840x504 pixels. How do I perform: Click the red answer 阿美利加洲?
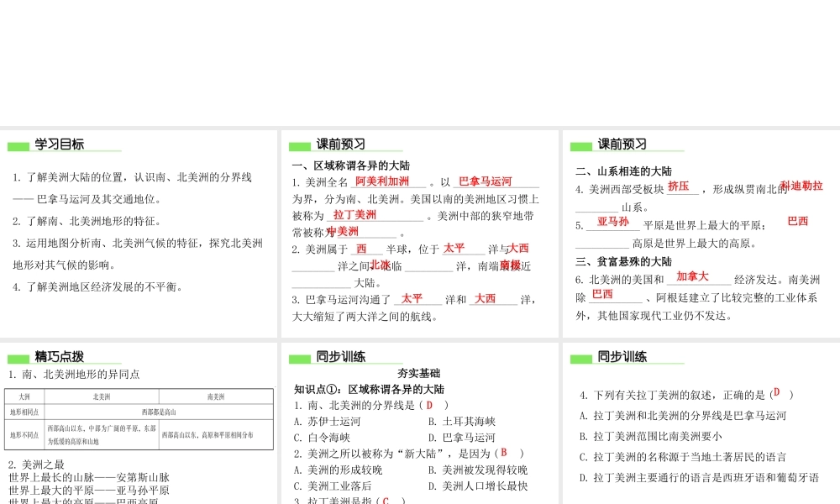tap(382, 181)
